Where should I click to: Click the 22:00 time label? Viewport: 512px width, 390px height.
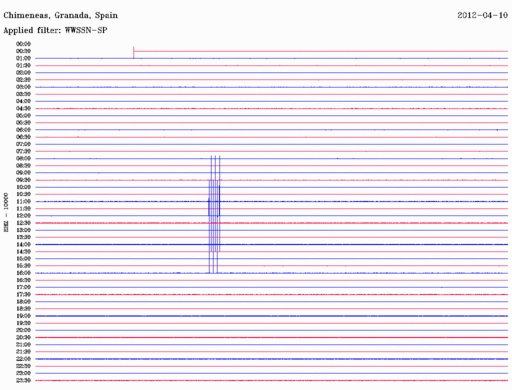click(23, 359)
